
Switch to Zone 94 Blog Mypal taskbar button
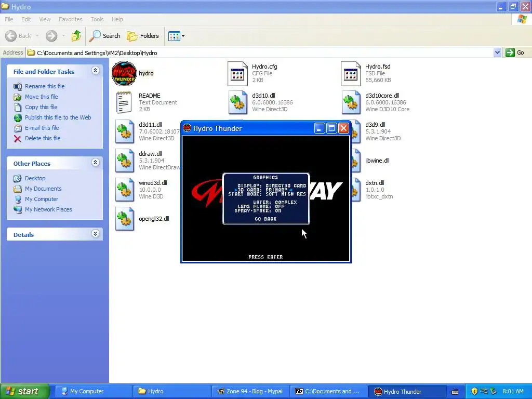[251, 392]
